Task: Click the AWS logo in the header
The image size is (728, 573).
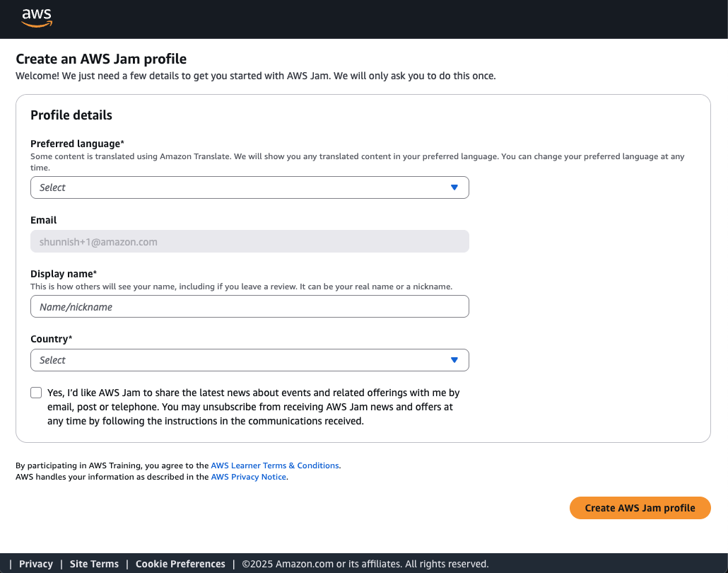Action: tap(37, 18)
